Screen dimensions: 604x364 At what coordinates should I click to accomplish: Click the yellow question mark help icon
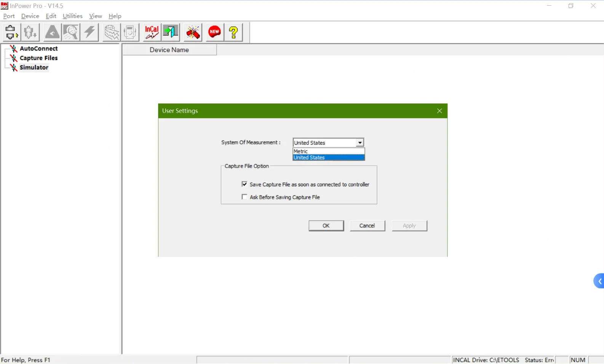pos(234,32)
